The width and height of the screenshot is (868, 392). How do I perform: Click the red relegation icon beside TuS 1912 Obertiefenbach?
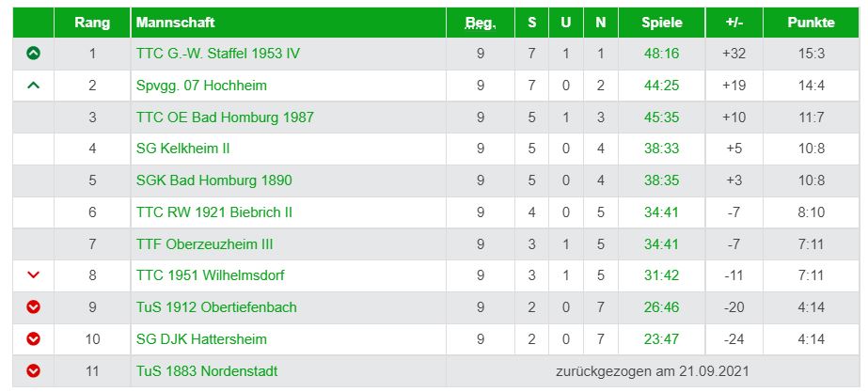[x=33, y=306]
